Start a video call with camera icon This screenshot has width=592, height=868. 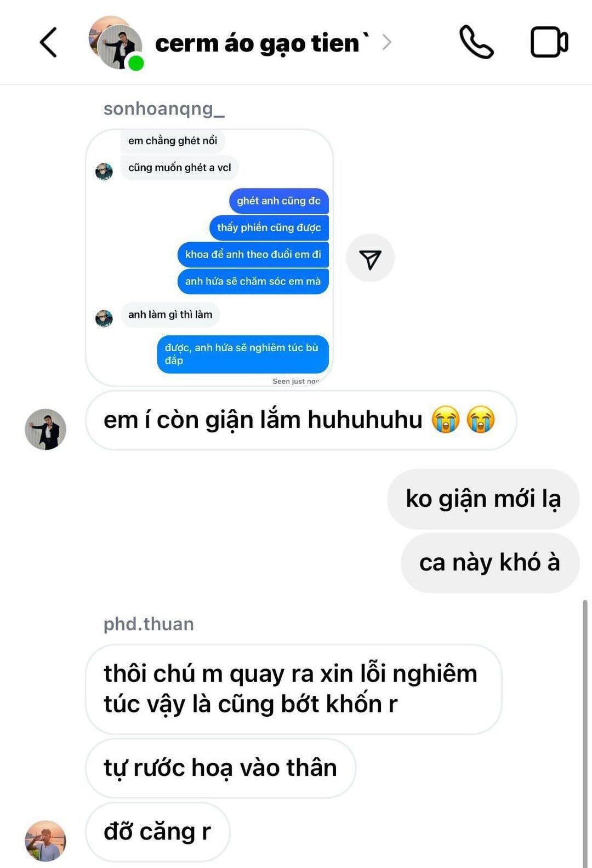(549, 42)
